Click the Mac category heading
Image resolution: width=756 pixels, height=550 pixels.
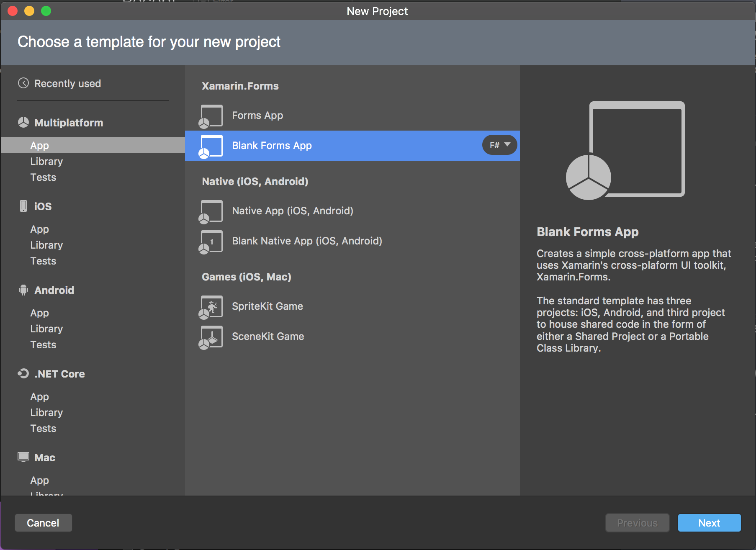click(x=45, y=457)
